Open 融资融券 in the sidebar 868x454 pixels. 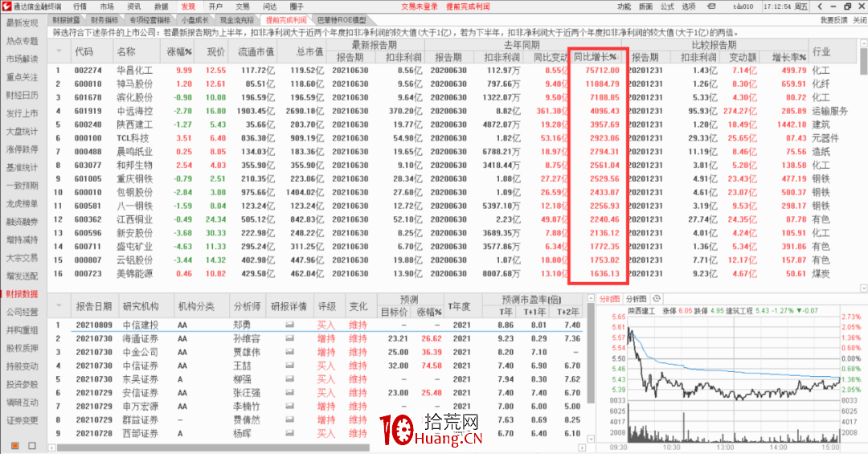[23, 222]
